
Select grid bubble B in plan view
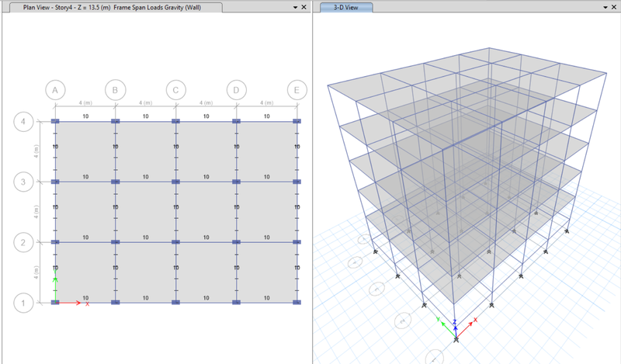[x=115, y=90]
